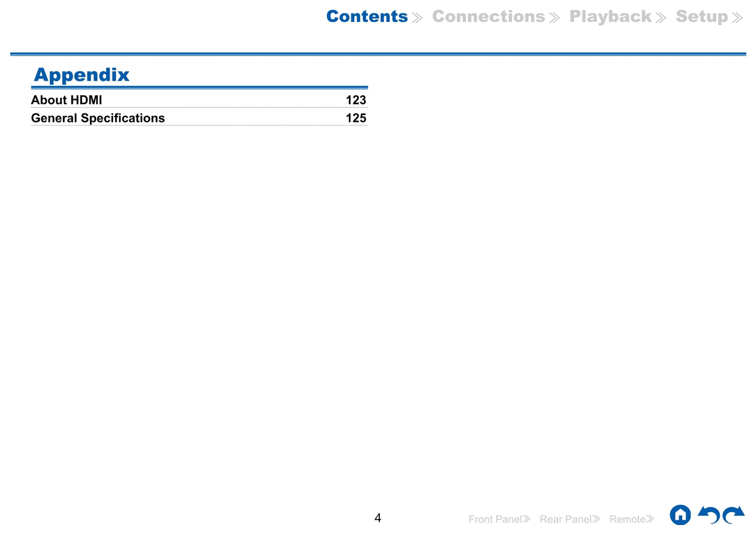
Task: Click the double chevron after Playback
Action: pyautogui.click(x=661, y=18)
